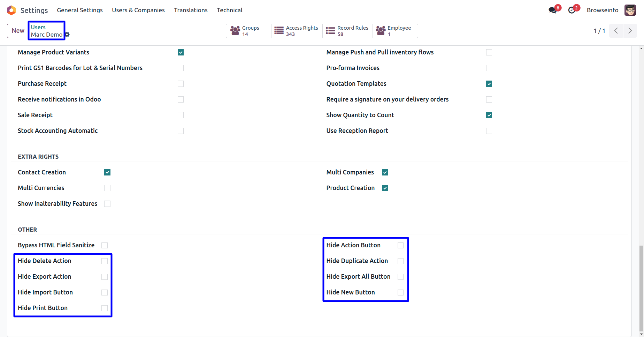Go to previous record with left chevron
Screen dimensions: 644x337
coord(616,31)
